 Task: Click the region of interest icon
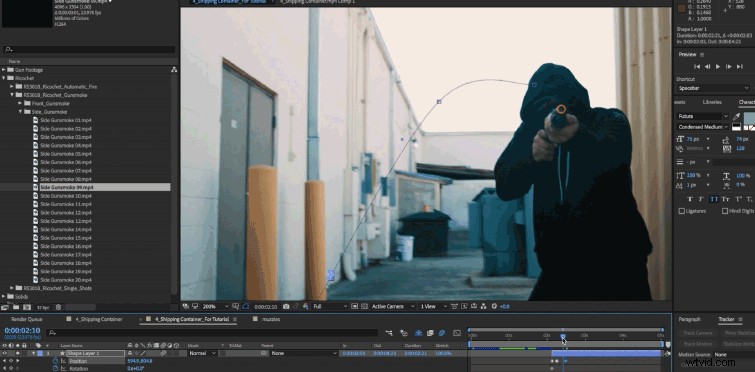355,306
